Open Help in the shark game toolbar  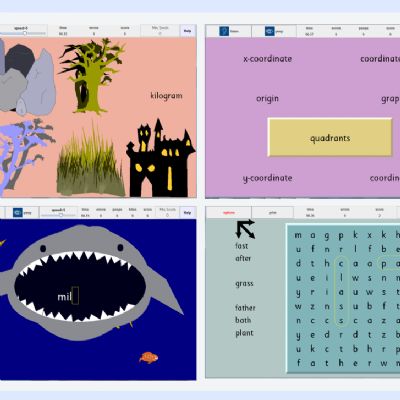pos(188,213)
